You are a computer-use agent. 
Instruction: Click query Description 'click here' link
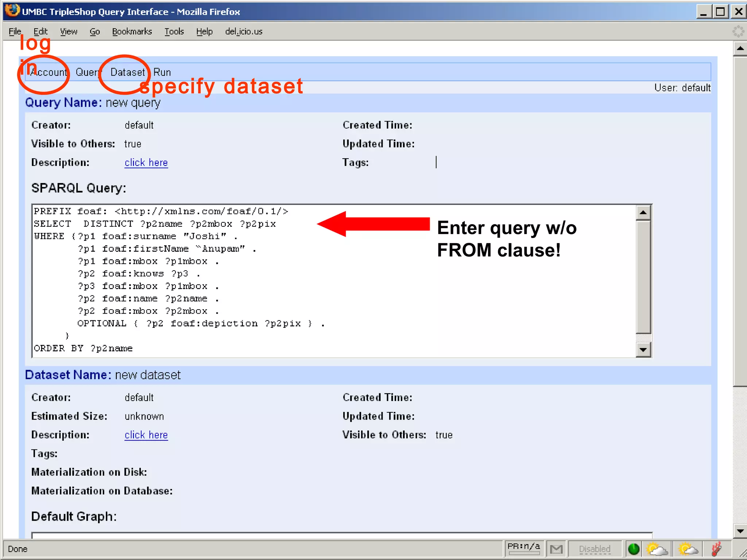pyautogui.click(x=146, y=163)
